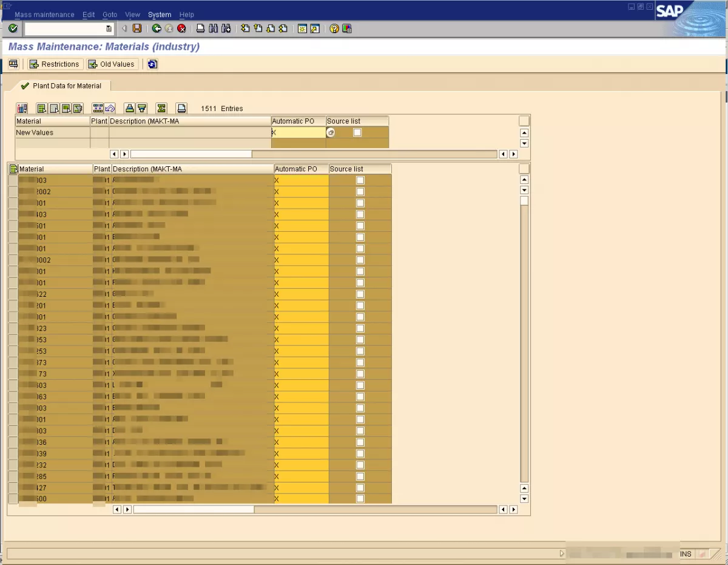Click the Automatic PO field in New Values row
The image size is (728, 565).
298,132
